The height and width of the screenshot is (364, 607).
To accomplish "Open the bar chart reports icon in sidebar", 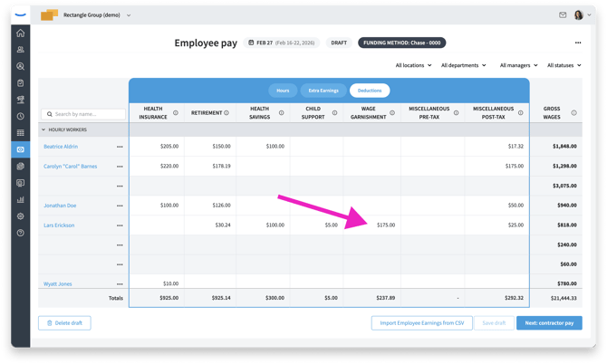I will coord(20,200).
